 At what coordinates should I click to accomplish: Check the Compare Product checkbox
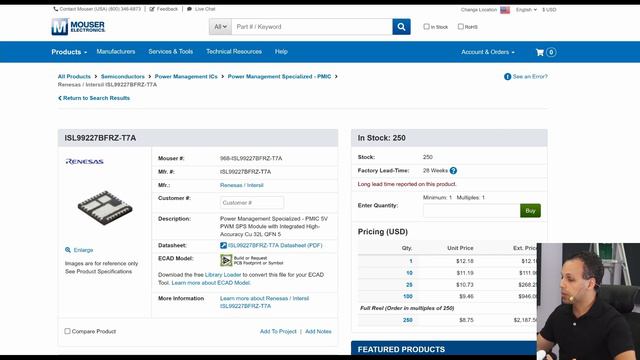click(x=67, y=331)
